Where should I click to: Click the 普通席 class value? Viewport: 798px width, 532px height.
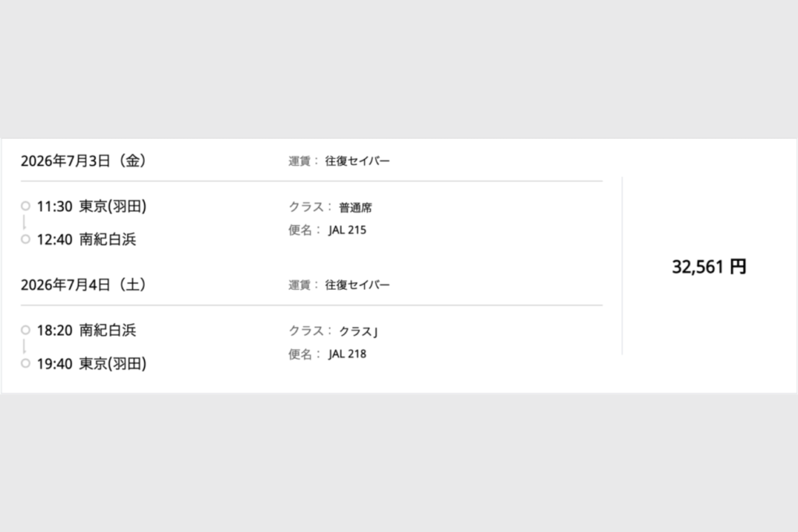click(355, 207)
